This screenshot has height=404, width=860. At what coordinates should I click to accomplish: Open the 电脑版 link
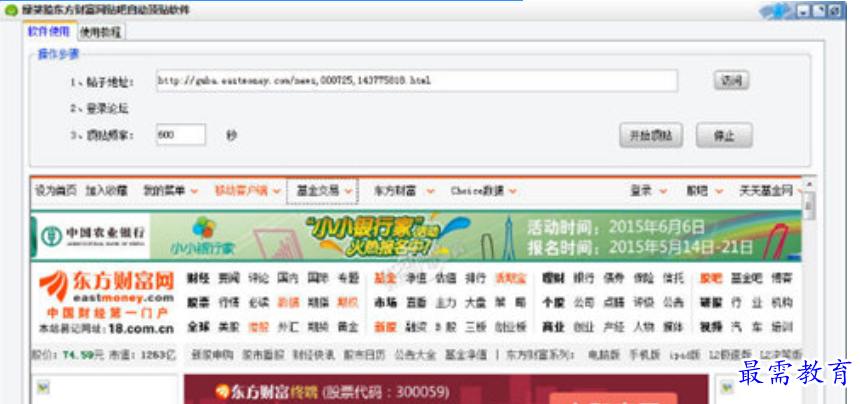coord(603,355)
